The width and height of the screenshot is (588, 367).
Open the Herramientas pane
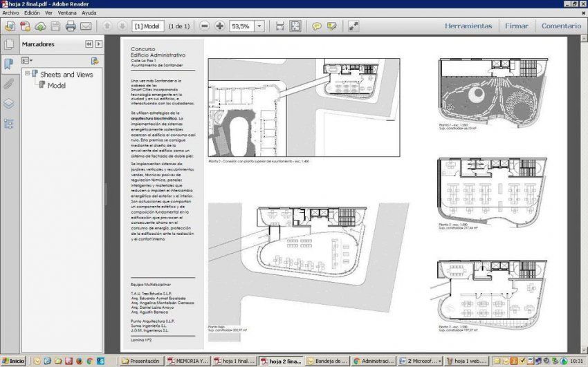click(x=468, y=26)
